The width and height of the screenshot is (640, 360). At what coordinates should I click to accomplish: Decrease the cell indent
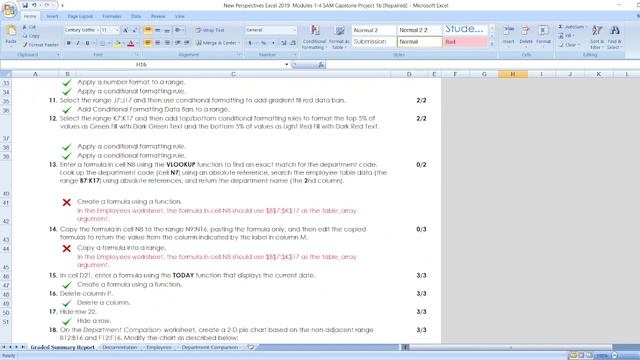click(x=178, y=43)
